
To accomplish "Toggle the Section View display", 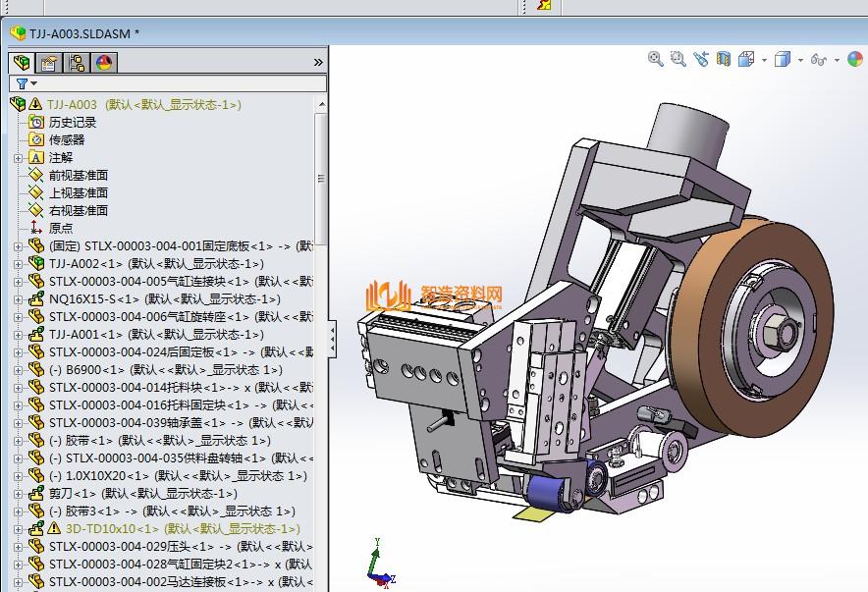I will [724, 59].
